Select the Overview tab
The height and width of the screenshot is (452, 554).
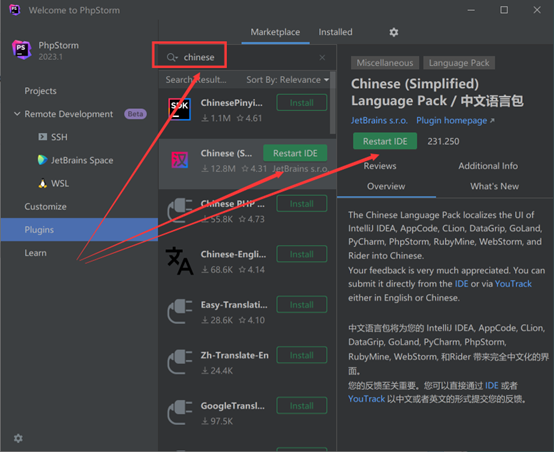click(386, 186)
